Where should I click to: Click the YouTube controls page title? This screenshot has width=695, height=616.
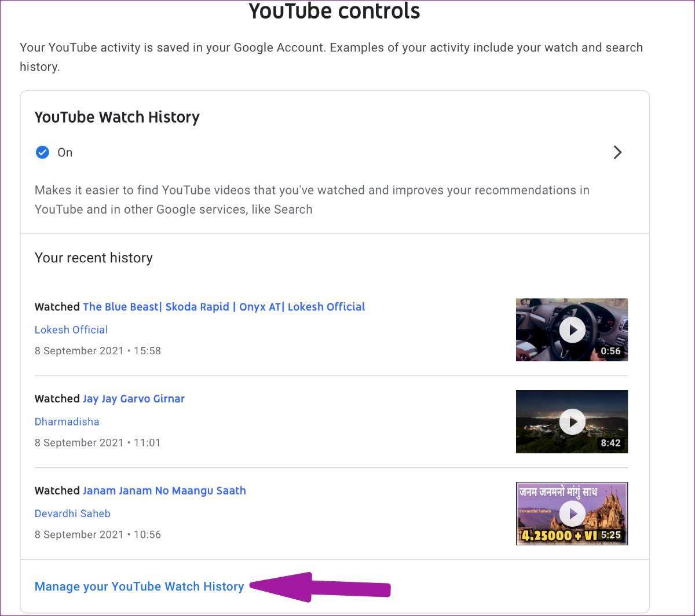tap(334, 10)
